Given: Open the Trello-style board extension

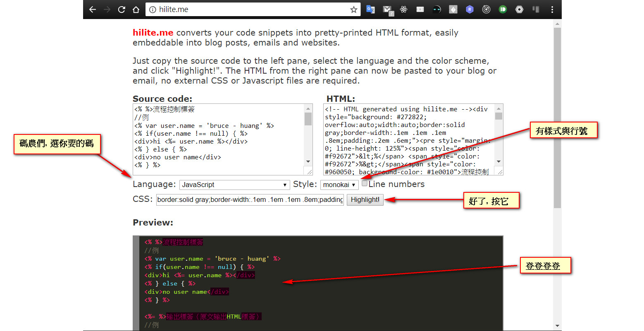Looking at the screenshot, I should [536, 9].
